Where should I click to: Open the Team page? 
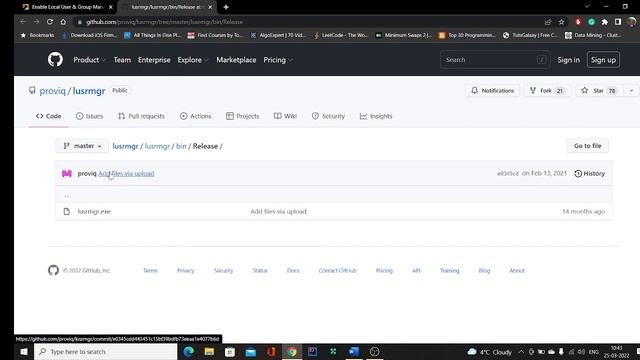coord(122,60)
